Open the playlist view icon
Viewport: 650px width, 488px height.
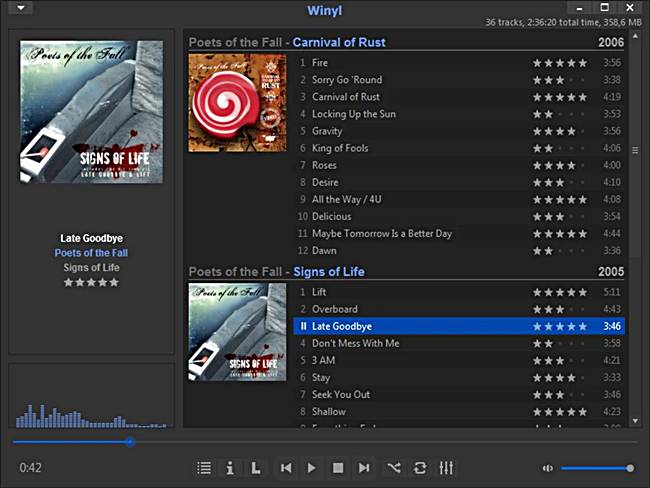pyautogui.click(x=204, y=467)
